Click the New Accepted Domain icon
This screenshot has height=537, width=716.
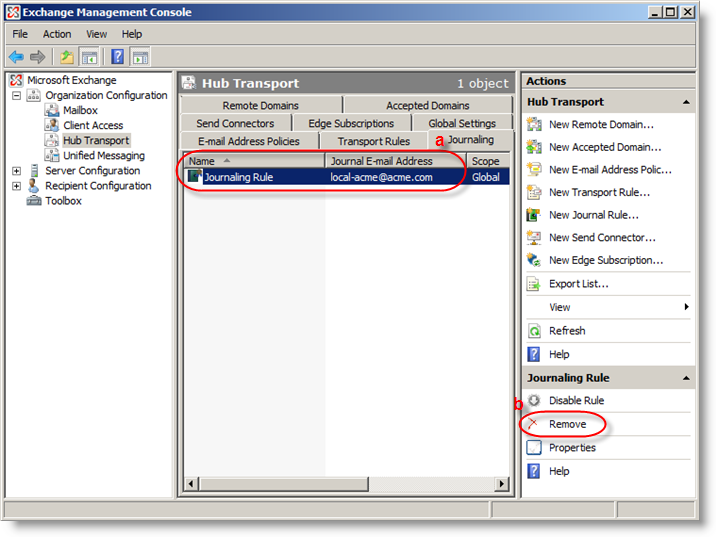pos(534,147)
